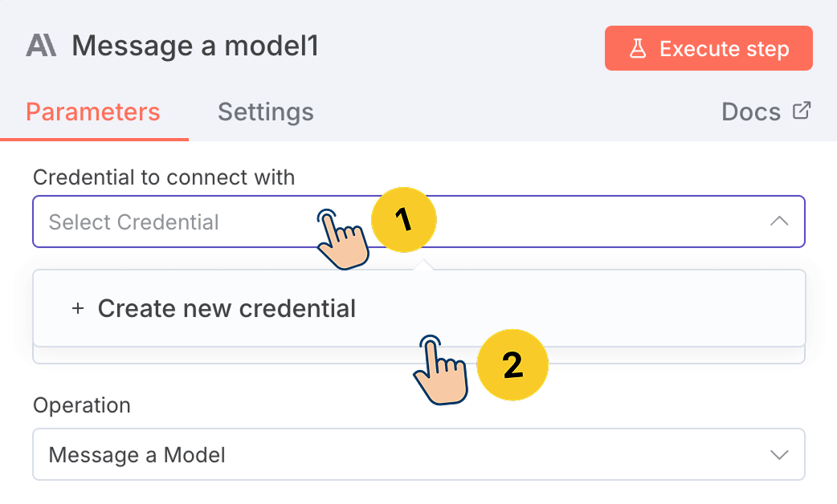Click the yellow number 1 badge
The width and height of the screenshot is (837, 504).
click(x=403, y=220)
